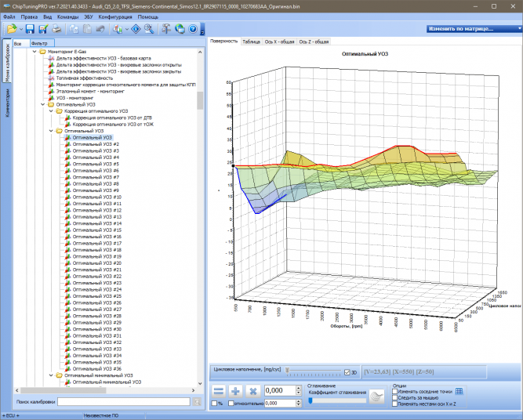Open the Команды menu
The image size is (523, 420).
click(x=67, y=16)
